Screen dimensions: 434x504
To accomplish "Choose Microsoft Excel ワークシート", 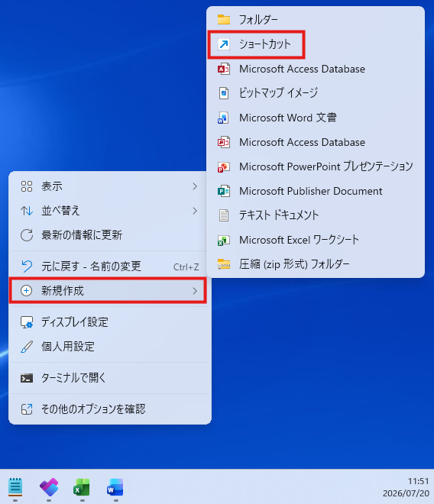I will click(x=316, y=240).
